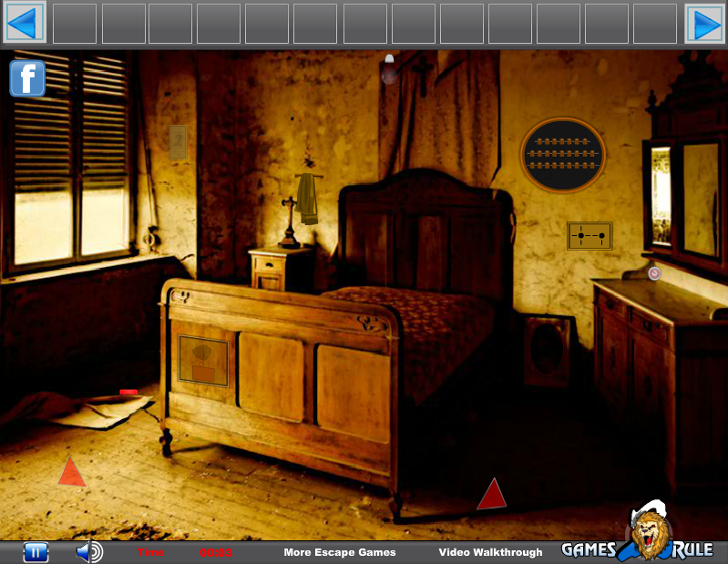Examine the towel hanging on the rack

click(x=306, y=199)
